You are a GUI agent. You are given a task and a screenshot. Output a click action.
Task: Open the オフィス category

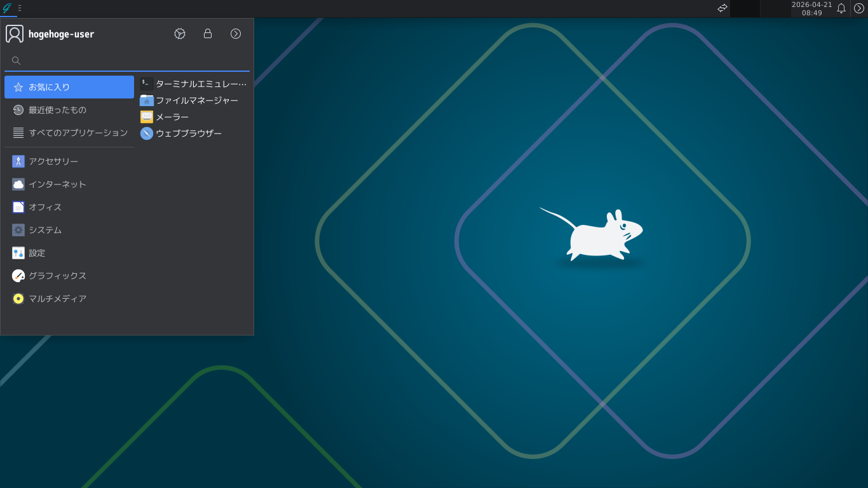[x=69, y=207]
